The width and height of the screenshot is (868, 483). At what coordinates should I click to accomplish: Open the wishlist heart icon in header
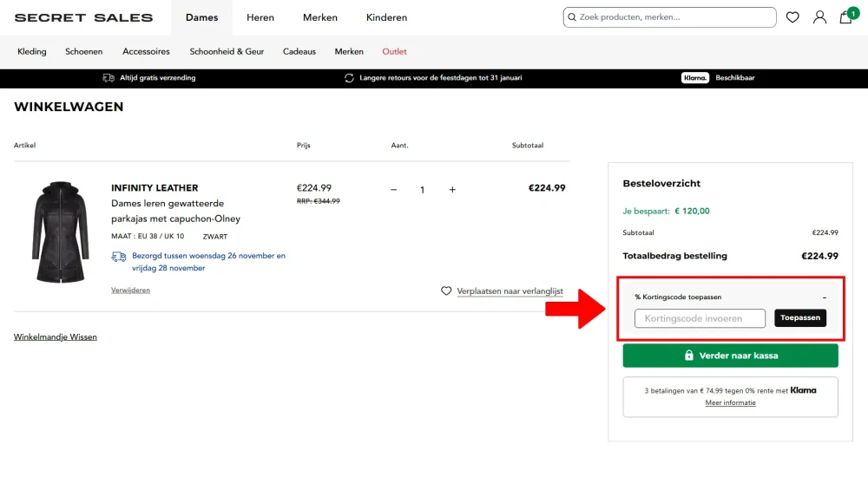coord(792,17)
